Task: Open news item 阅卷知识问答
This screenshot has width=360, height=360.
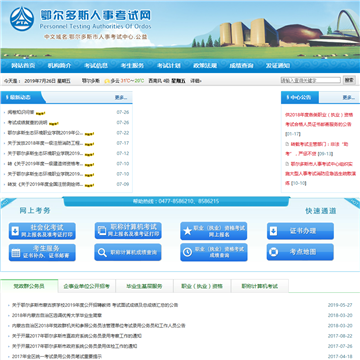Action: (x=21, y=112)
